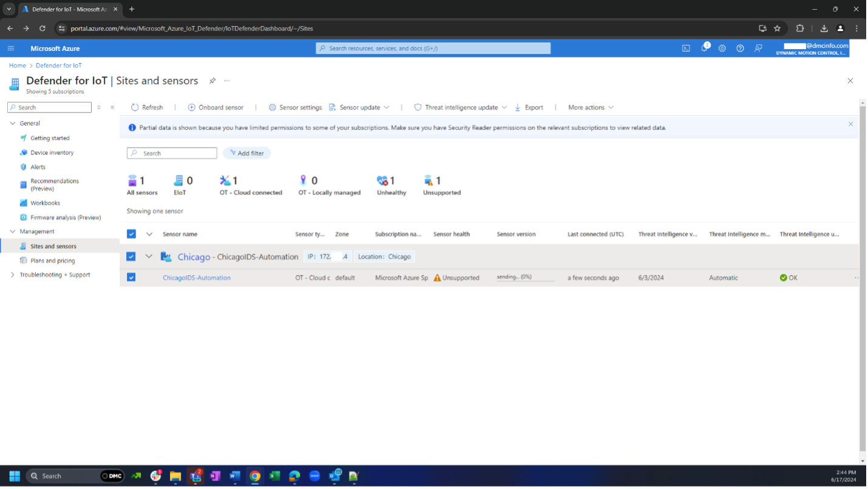Open the Chicago site link
Viewport: 868px width, 489px height.
pos(194,257)
